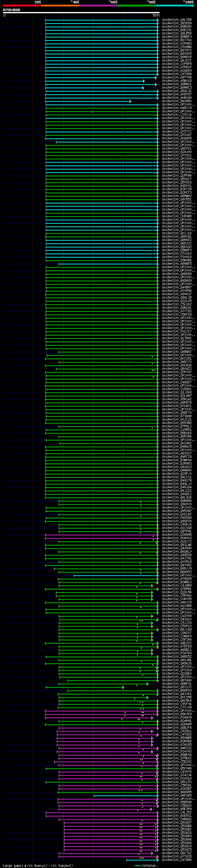
Task: Open hit UniRef100_Q9LTR9
Action: pyautogui.click(x=177, y=20)
